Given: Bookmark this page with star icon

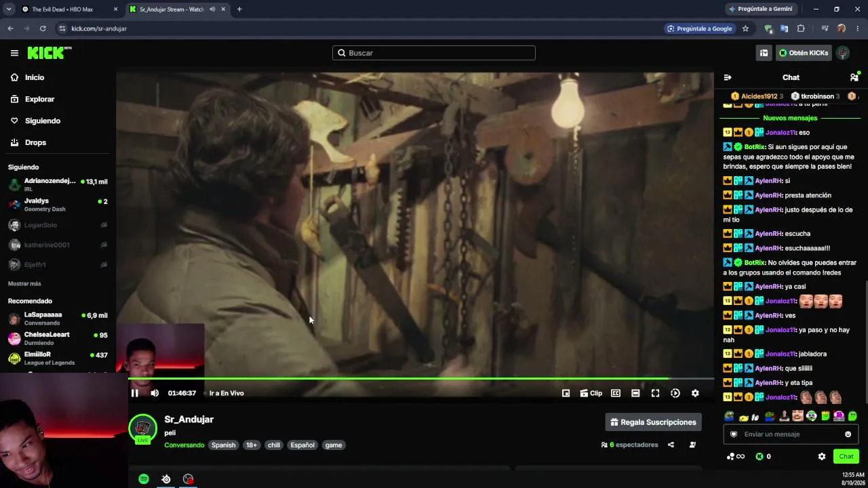Looking at the screenshot, I should pos(745,28).
